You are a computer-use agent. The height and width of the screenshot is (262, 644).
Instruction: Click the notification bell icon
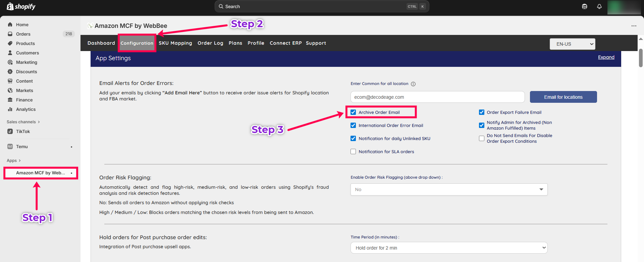[x=599, y=6]
